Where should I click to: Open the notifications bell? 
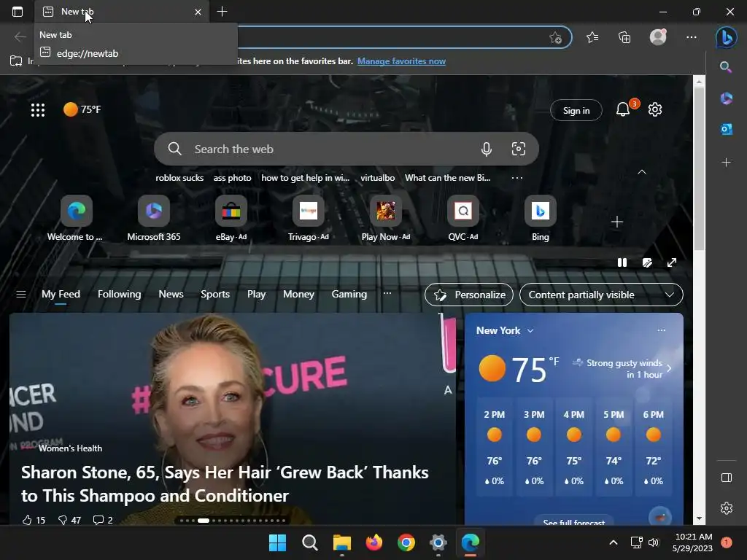623,109
